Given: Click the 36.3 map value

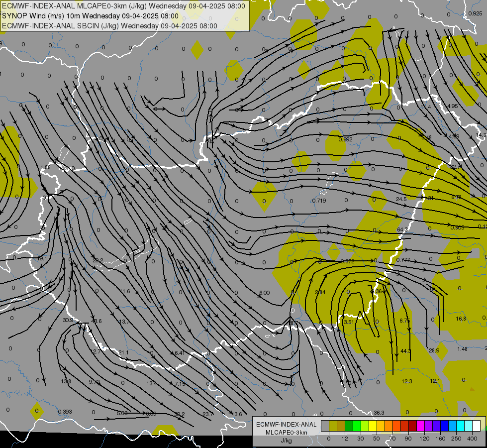Looking at the screenshot, I should pos(379,413).
